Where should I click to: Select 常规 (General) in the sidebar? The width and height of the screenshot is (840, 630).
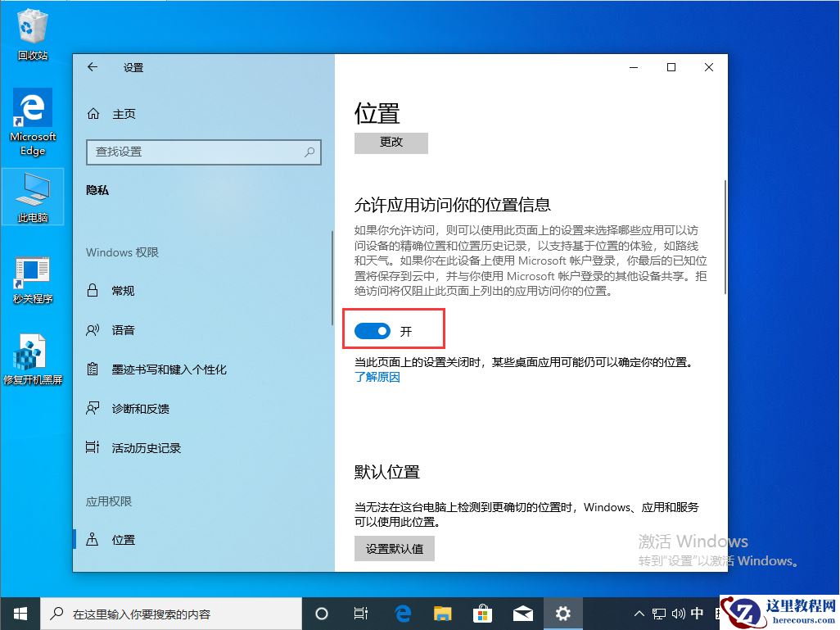tap(123, 290)
